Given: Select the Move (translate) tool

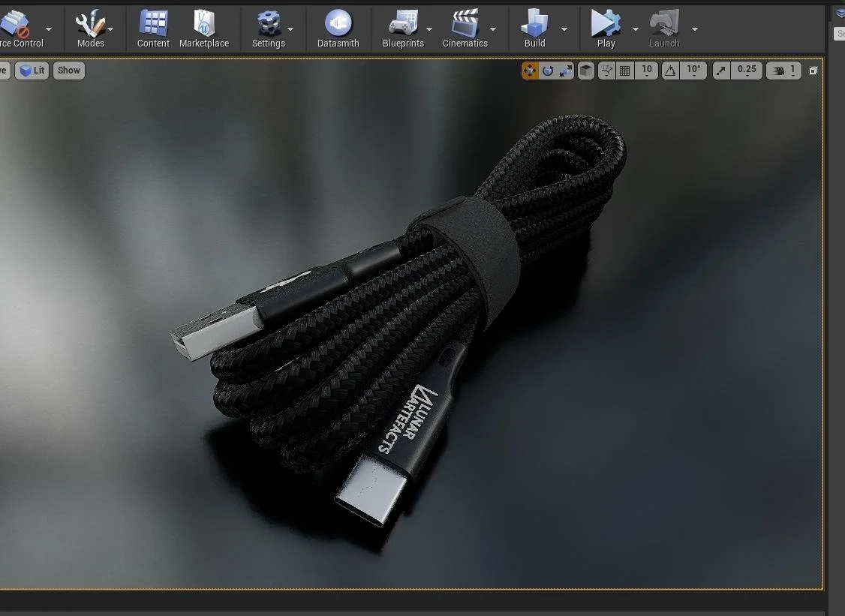Looking at the screenshot, I should coord(530,70).
